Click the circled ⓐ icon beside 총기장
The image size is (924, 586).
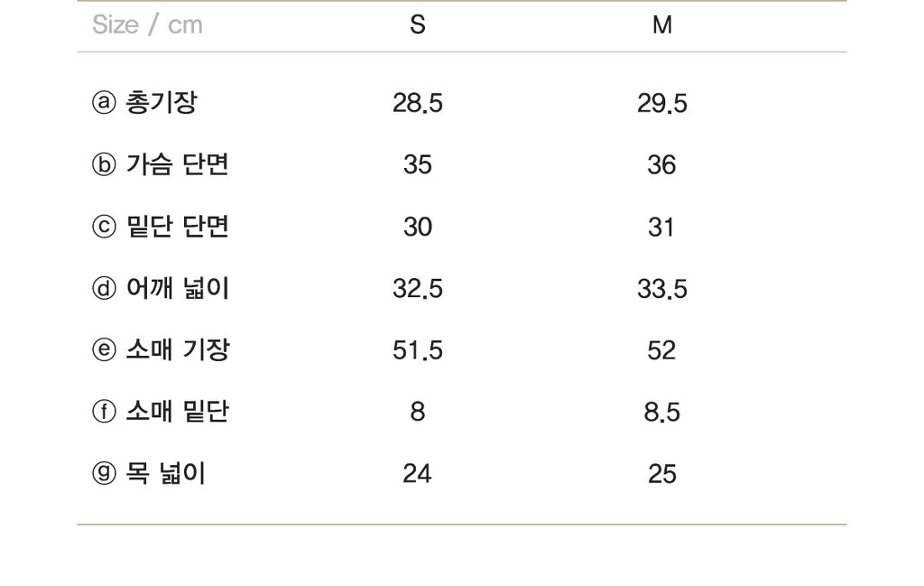(x=104, y=103)
